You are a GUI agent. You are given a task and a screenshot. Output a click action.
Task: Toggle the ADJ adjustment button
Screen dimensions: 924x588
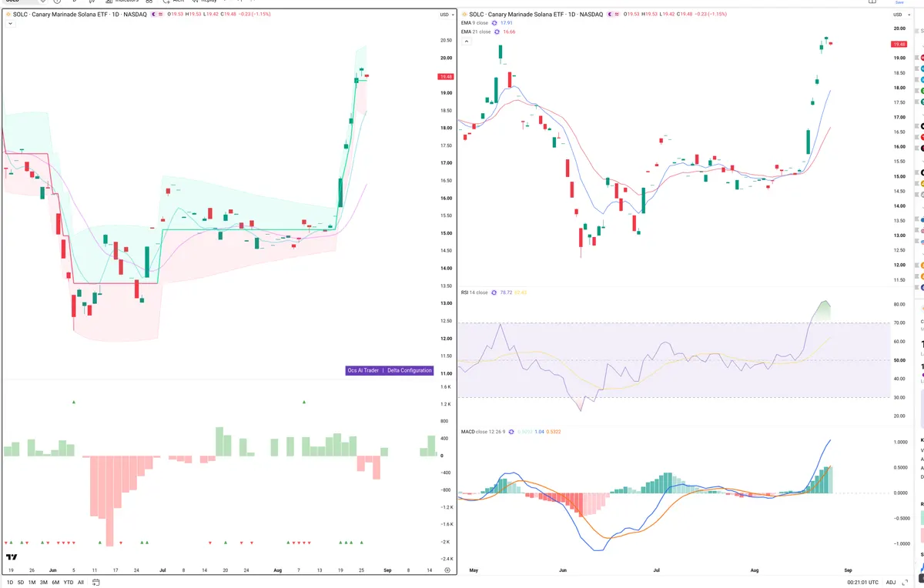pyautogui.click(x=892, y=583)
